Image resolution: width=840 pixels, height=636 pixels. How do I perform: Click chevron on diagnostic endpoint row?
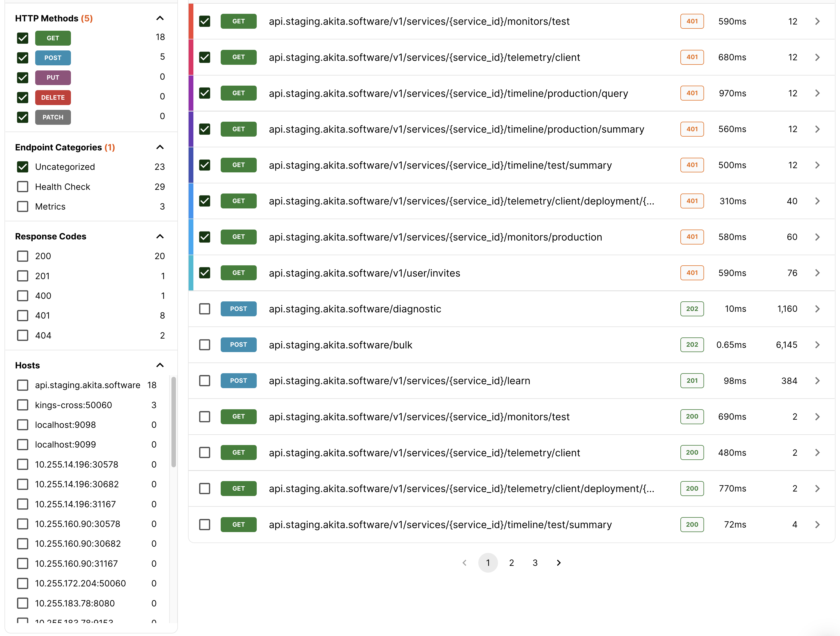click(817, 309)
